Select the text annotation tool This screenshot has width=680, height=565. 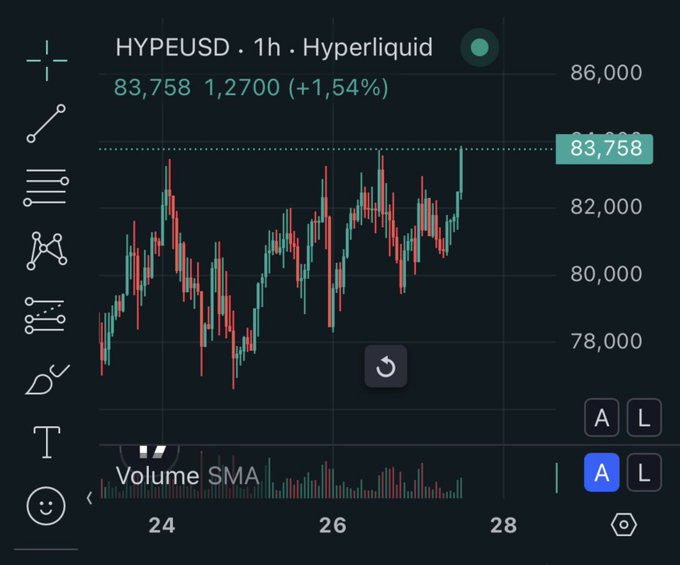pyautogui.click(x=47, y=442)
